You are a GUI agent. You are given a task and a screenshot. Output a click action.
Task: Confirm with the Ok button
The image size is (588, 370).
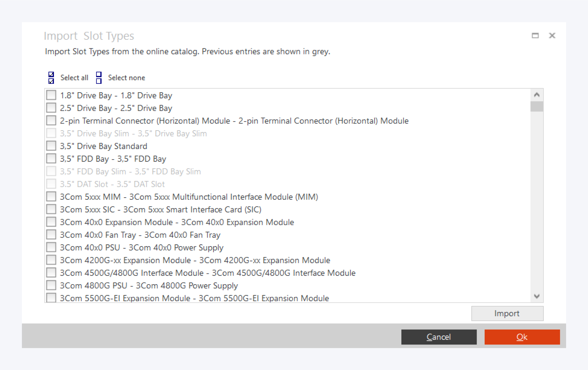coord(522,337)
